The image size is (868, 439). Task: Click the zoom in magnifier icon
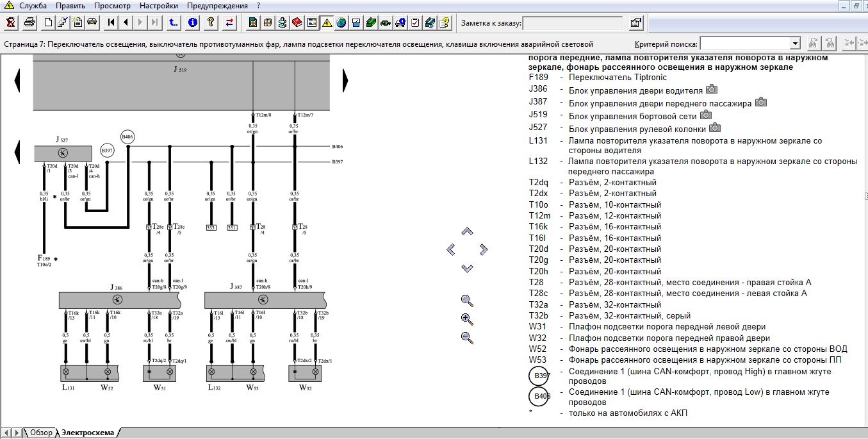click(467, 319)
